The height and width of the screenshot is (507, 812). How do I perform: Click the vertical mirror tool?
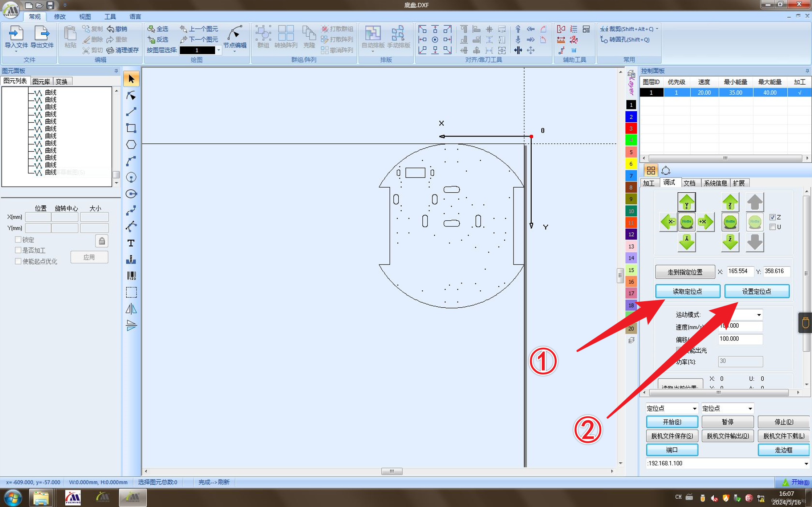(x=131, y=325)
